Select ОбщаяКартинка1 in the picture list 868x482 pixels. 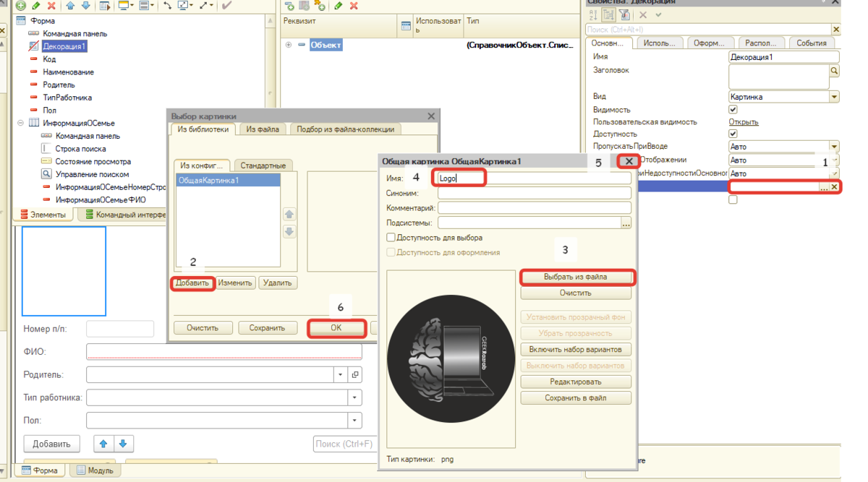[228, 181]
